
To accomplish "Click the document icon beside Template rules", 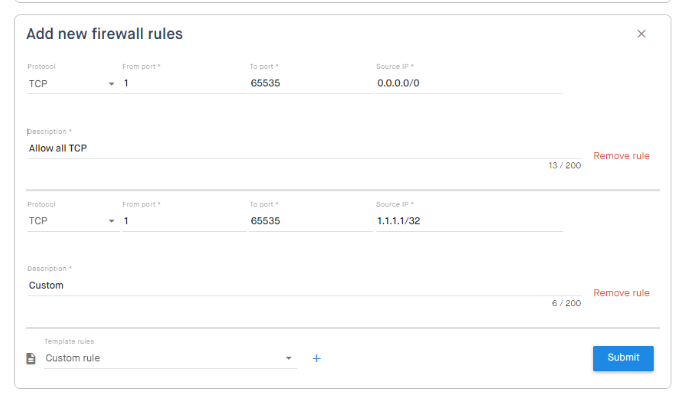I will (x=31, y=358).
